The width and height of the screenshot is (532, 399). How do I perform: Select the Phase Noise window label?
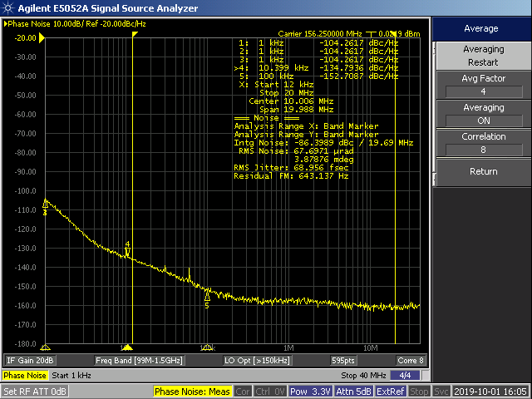25,375
